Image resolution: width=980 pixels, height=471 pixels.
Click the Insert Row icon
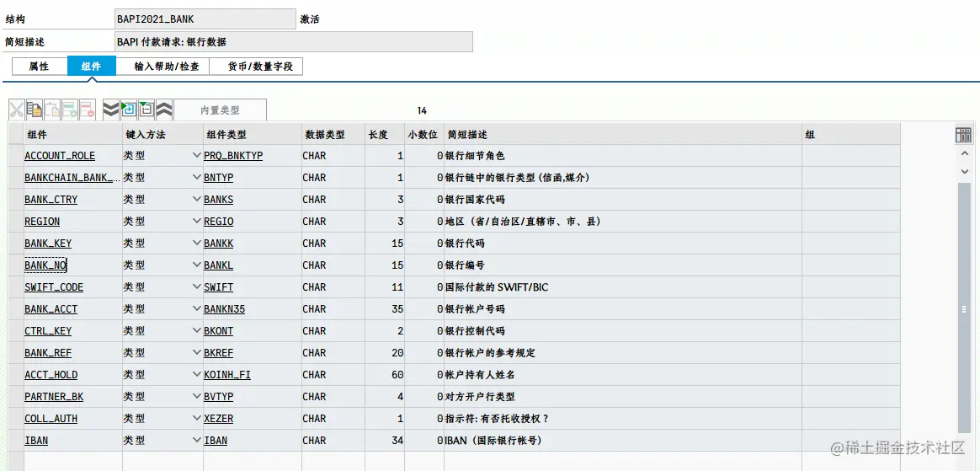coord(69,110)
